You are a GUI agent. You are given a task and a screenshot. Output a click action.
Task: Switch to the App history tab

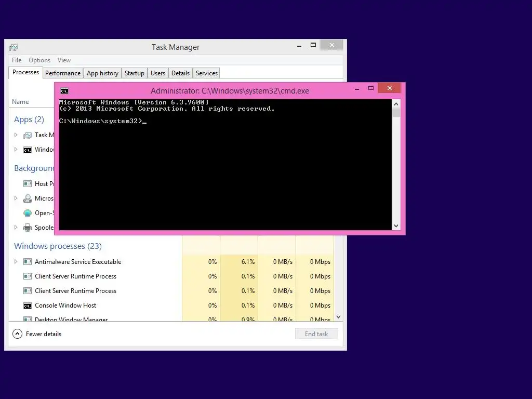[x=102, y=73]
